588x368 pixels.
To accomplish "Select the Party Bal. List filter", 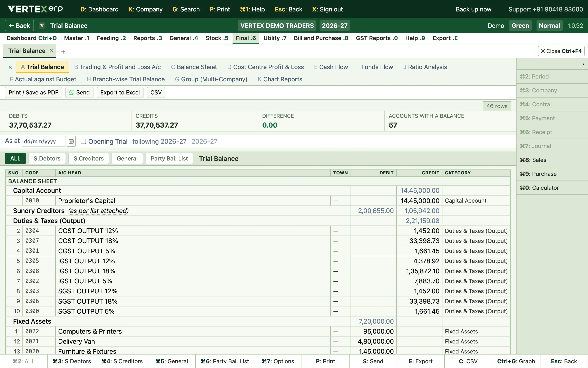I will pyautogui.click(x=169, y=158).
